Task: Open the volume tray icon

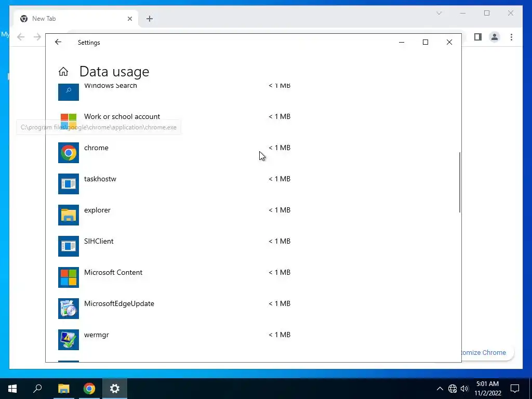Action: 464,389
